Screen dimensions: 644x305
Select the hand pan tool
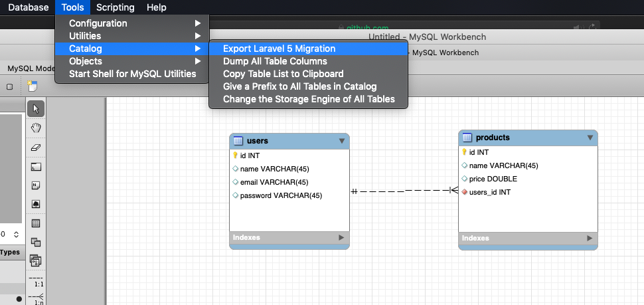click(36, 128)
